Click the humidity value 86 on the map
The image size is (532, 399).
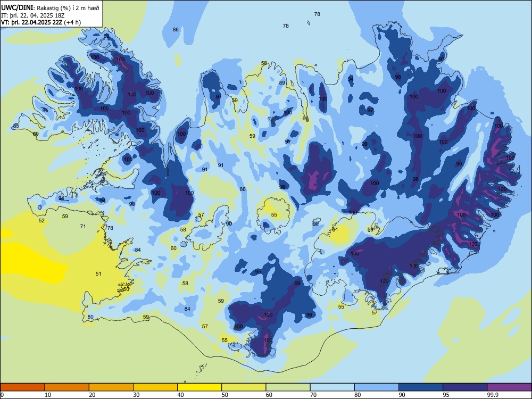click(176, 29)
